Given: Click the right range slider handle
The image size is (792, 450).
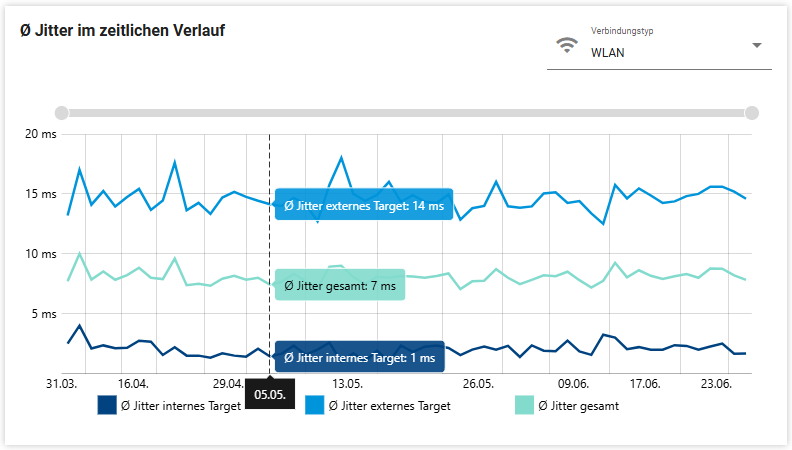Looking at the screenshot, I should pos(752,113).
